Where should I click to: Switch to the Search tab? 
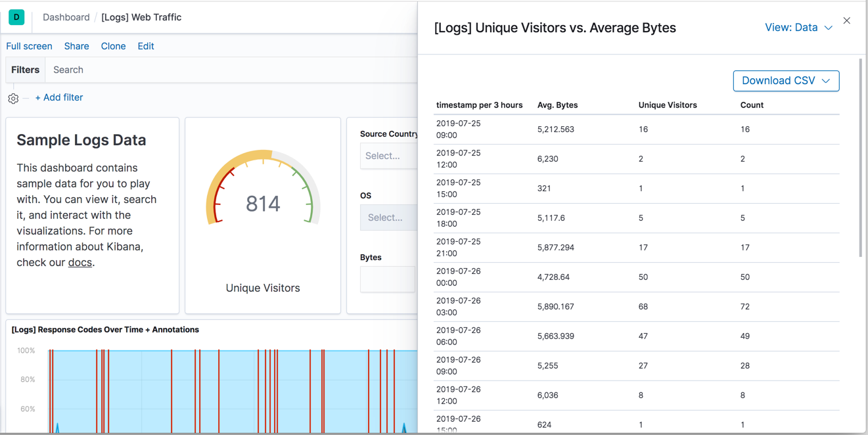click(68, 70)
